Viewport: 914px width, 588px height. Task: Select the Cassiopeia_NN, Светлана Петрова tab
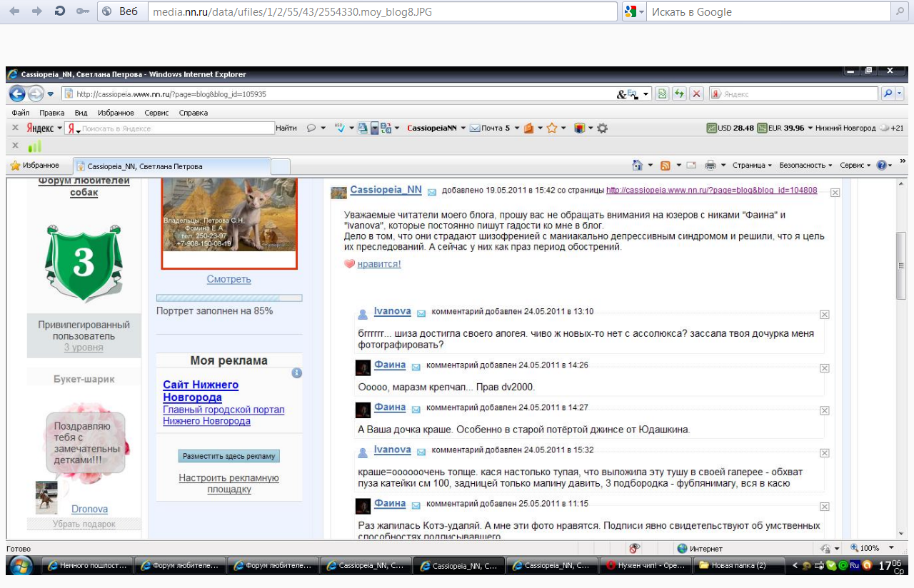tap(172, 166)
